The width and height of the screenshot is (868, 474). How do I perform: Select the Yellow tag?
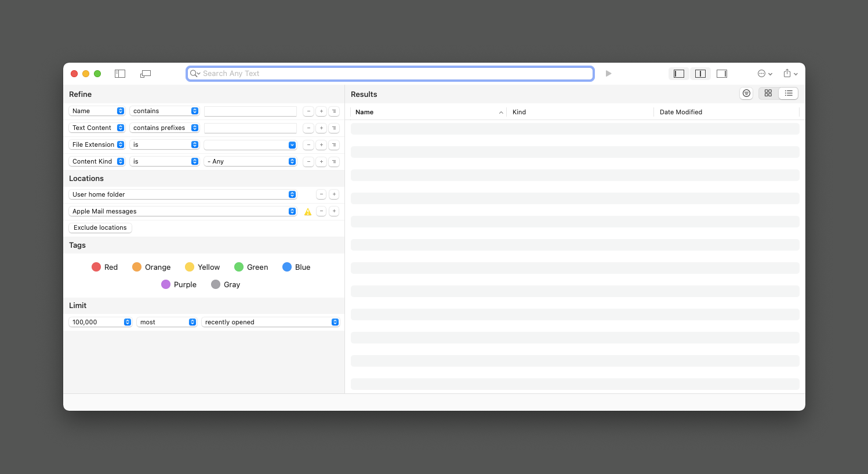[x=202, y=267]
